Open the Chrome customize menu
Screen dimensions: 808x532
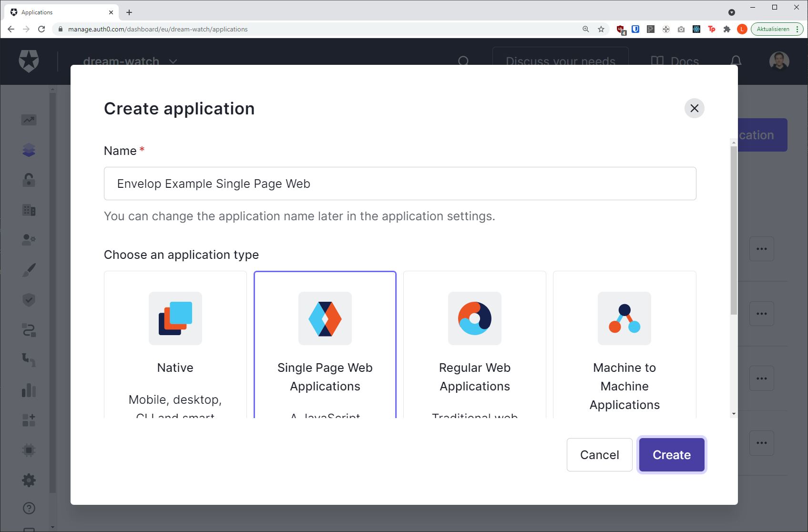(798, 29)
